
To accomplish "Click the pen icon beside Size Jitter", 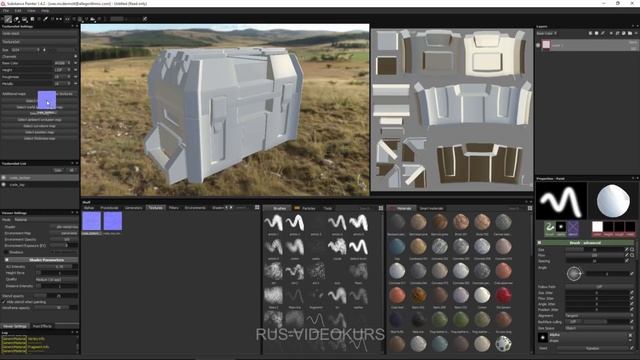I will click(x=631, y=293).
